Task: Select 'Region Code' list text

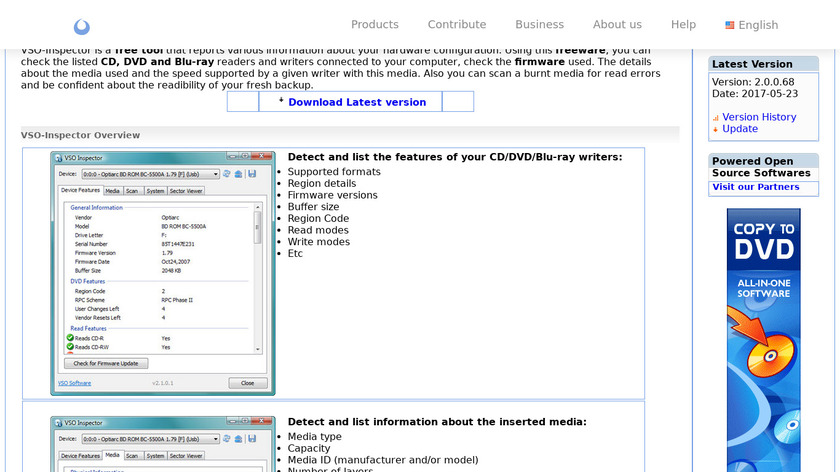Action: click(x=318, y=219)
